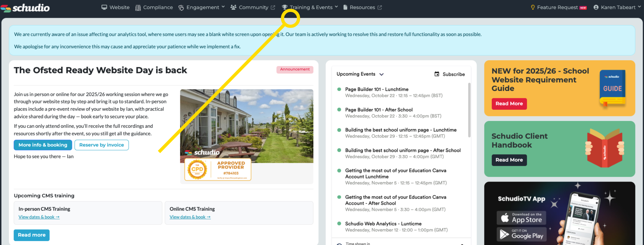The image size is (644, 245).
Task: Open the Ofsted Ready event photo
Action: tap(247, 126)
